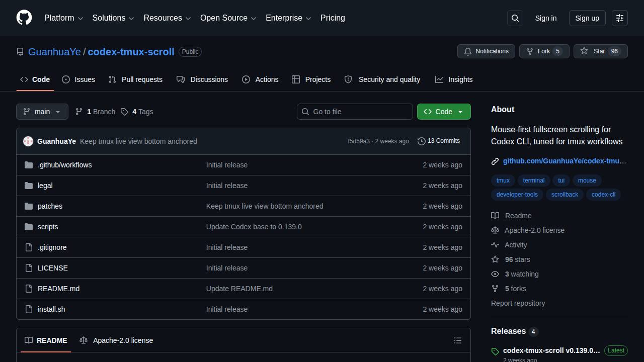The image size is (644, 362).
Task: Click the patches folder icon
Action: point(29,206)
